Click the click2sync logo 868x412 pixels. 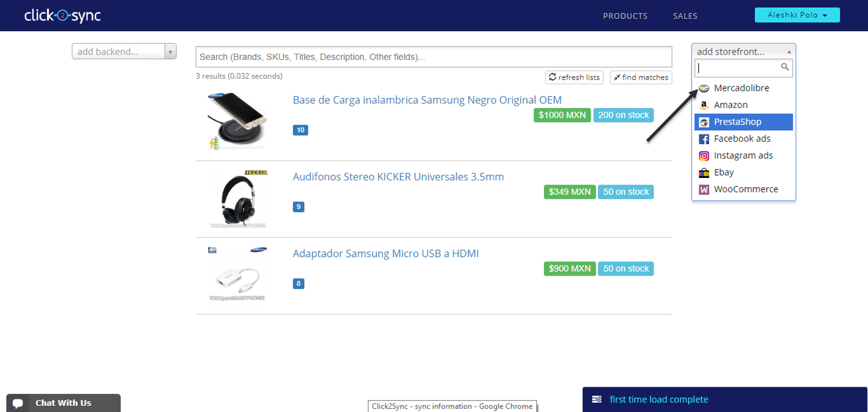[x=63, y=16]
